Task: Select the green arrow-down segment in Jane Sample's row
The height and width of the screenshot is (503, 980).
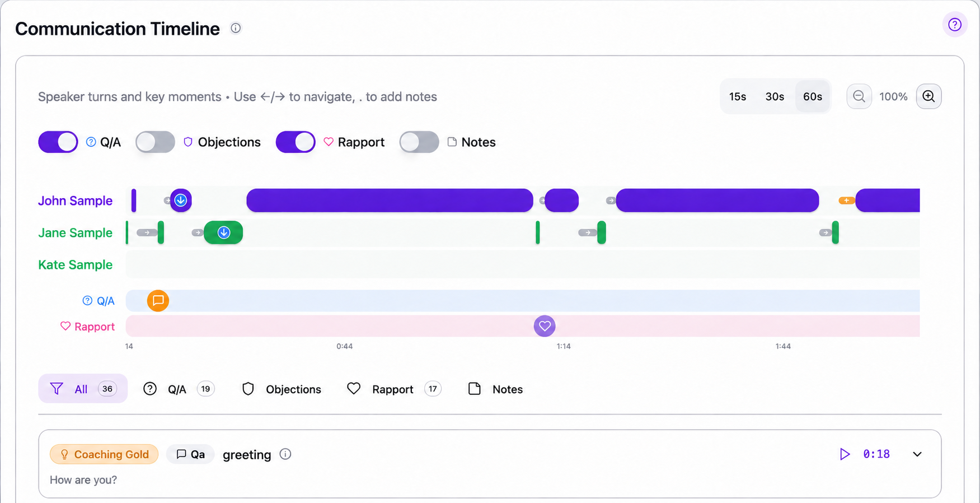Action: coord(223,232)
